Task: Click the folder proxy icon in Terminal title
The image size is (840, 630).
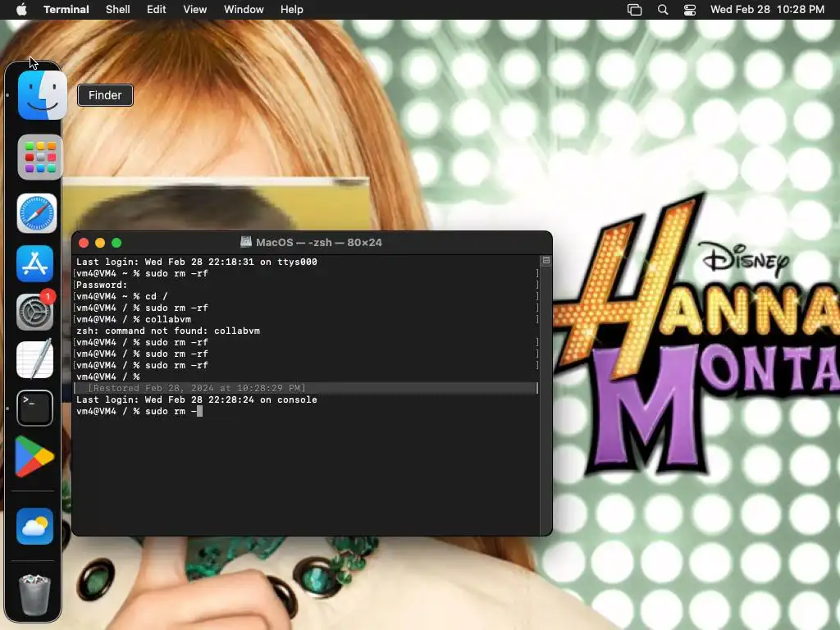Action: coord(246,242)
